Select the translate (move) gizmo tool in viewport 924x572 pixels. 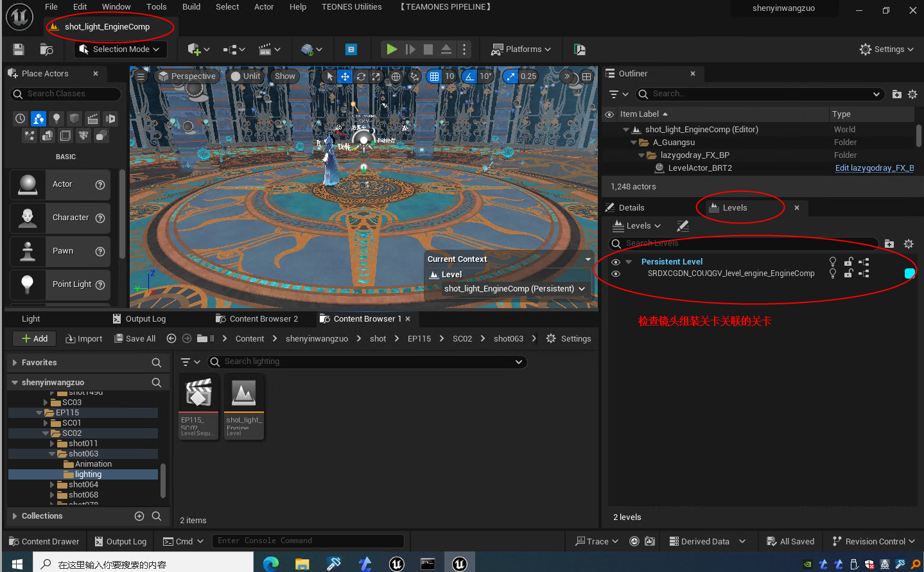pos(345,76)
